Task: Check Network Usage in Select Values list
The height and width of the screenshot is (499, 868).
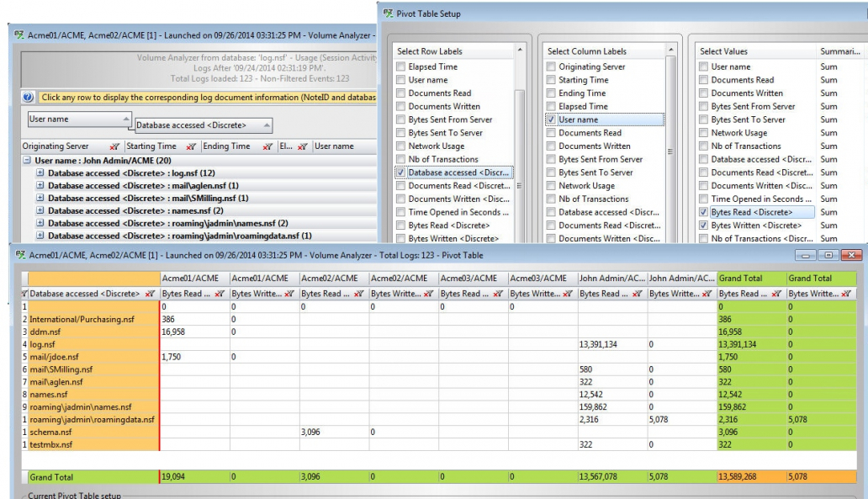Action: tap(703, 133)
